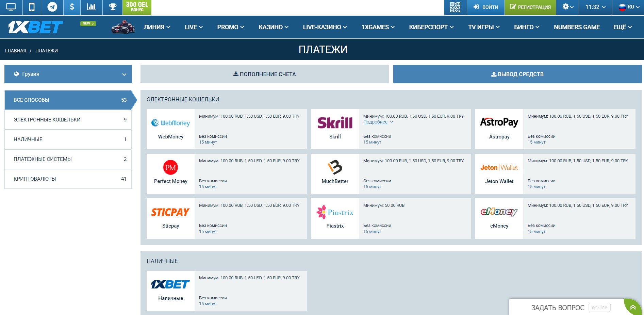Select Платёжные системы category
The image size is (644, 315).
coord(68,159)
